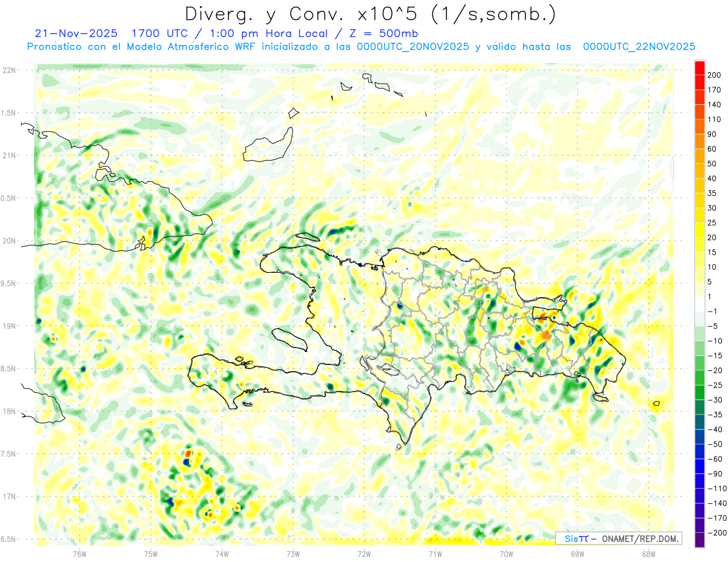Click the '1.5N' latitude label
The width and height of the screenshot is (728, 562).
[8, 113]
